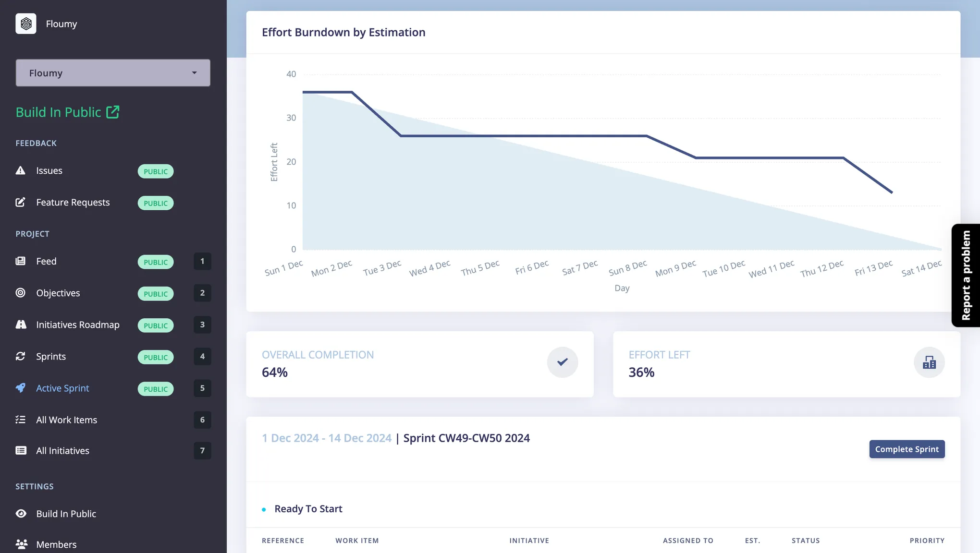The height and width of the screenshot is (553, 980).
Task: Open the Floumy project dropdown
Action: (x=112, y=73)
